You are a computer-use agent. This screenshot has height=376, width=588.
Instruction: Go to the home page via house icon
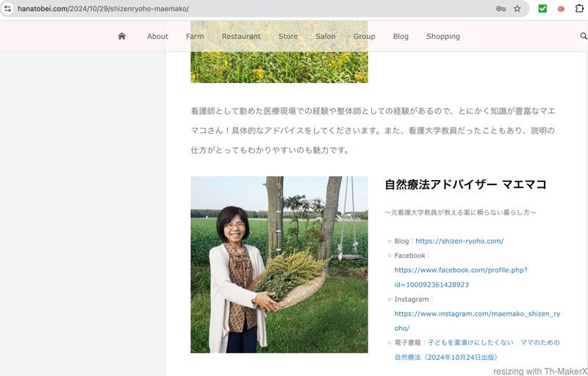121,36
